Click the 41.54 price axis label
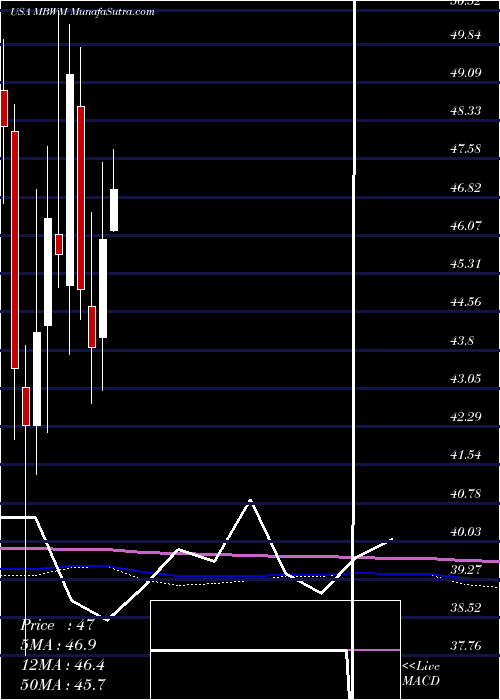Screen dimensions: 500x700 466,455
